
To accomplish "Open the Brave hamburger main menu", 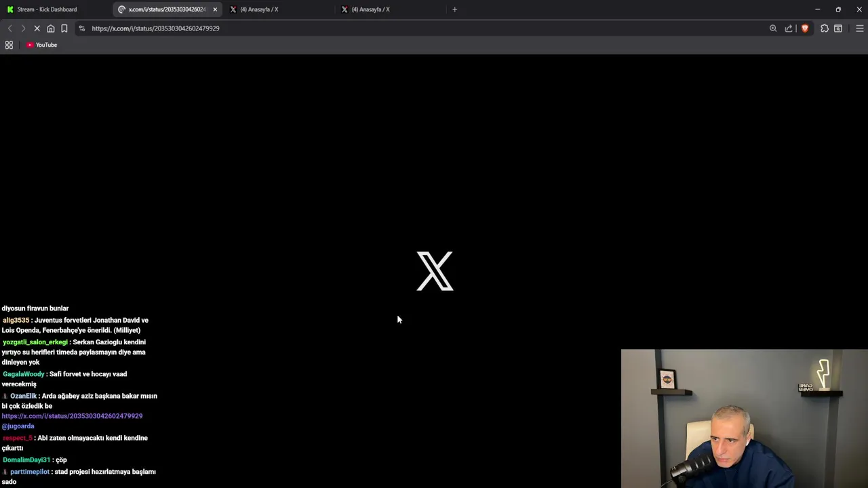I will coord(859,28).
